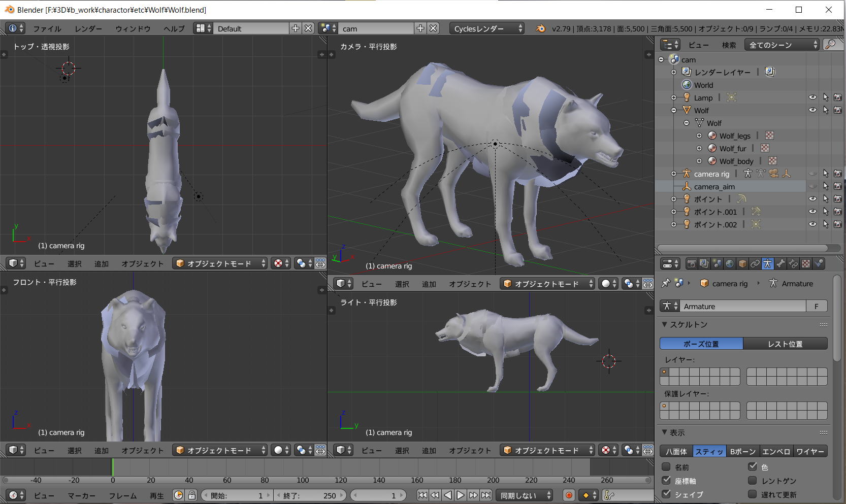Uncheck the 座標軸 (Axes) checkbox
846x504 pixels.
click(x=666, y=481)
